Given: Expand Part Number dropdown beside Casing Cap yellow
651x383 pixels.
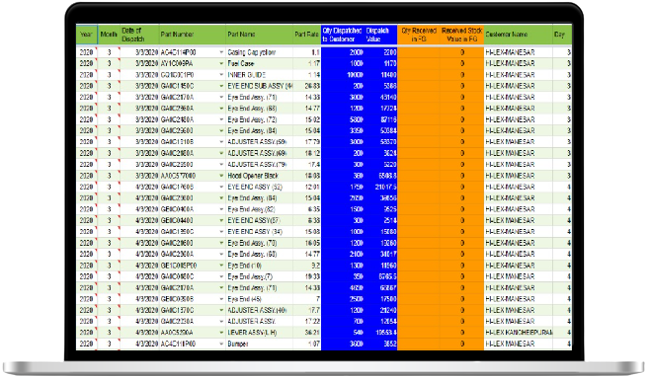Looking at the screenshot, I should pyautogui.click(x=221, y=52).
